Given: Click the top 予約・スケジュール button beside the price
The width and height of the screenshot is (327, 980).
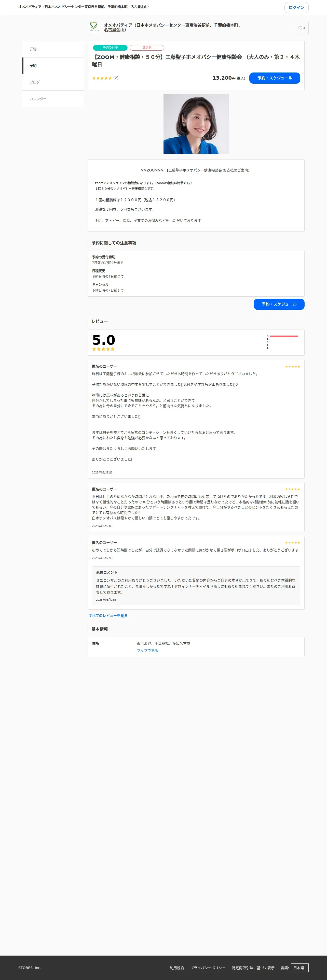Looking at the screenshot, I should (275, 78).
